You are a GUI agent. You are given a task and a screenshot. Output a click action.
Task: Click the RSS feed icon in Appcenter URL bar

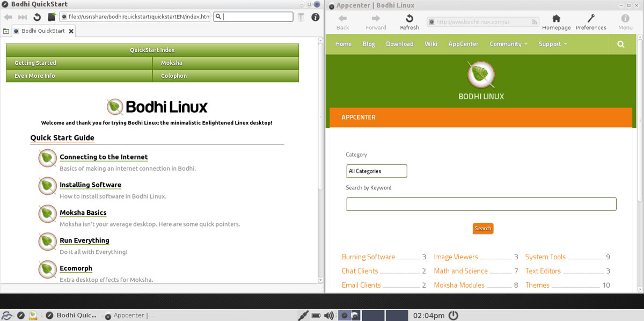click(535, 22)
